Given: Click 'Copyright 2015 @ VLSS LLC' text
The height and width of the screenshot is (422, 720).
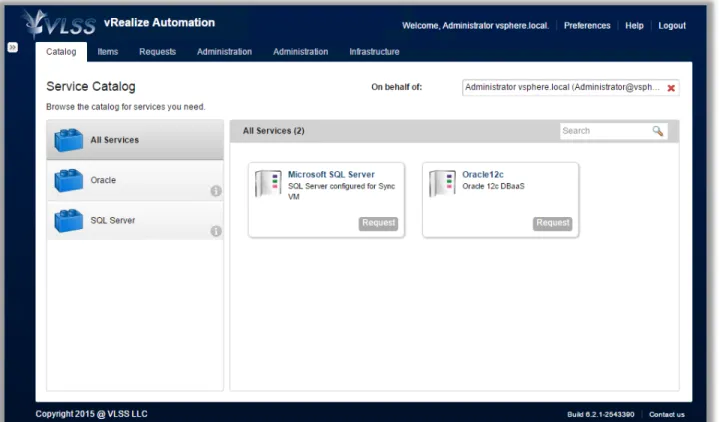Looking at the screenshot, I should tap(91, 414).
